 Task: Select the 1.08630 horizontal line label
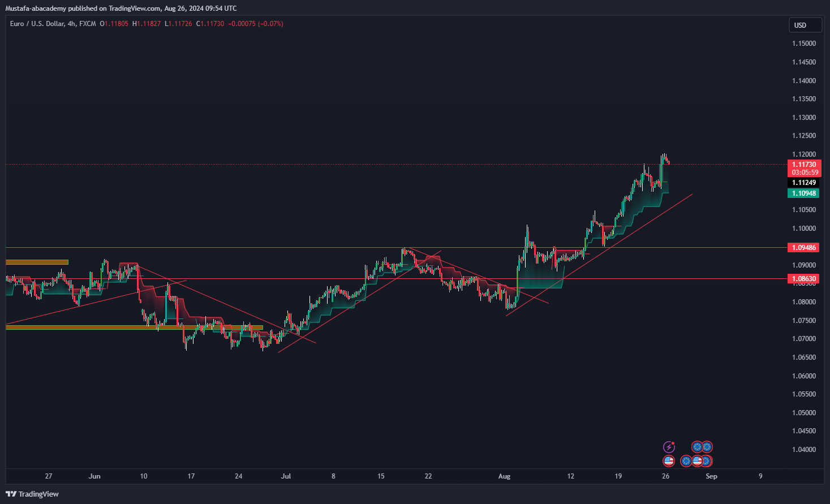(x=803, y=279)
